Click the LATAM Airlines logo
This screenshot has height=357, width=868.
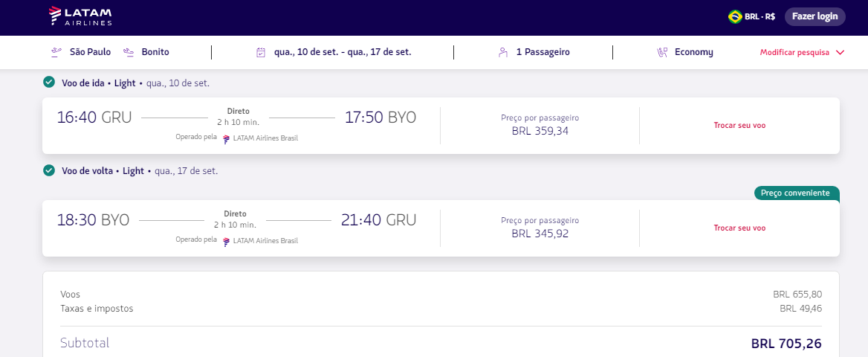tap(80, 16)
